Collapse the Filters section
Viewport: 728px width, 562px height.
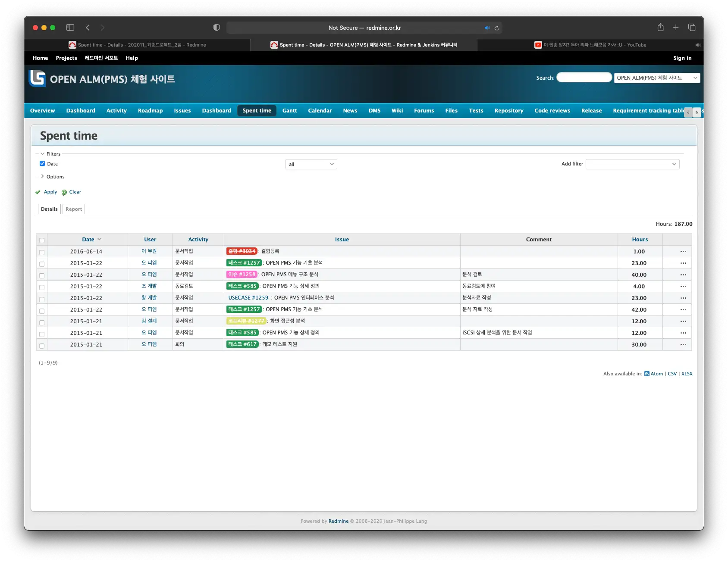coord(50,154)
